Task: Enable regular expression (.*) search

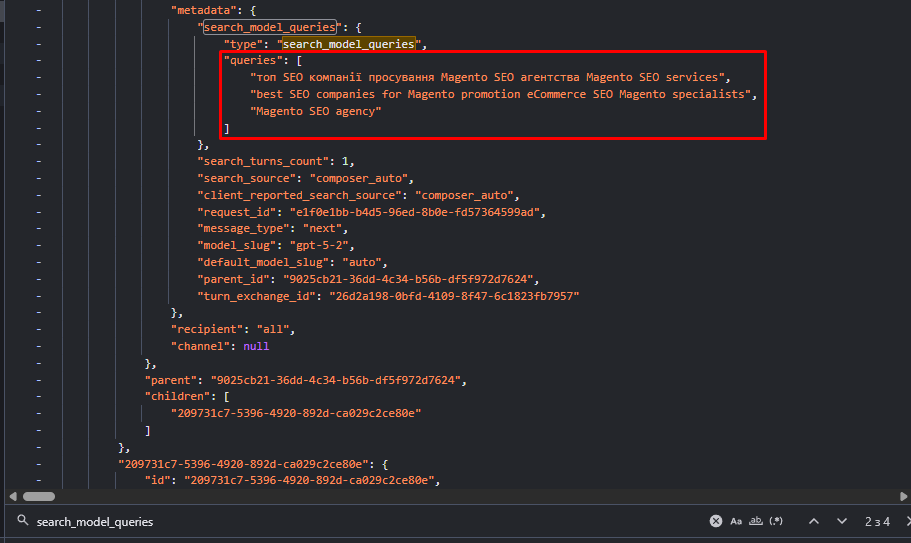Action: click(776, 521)
